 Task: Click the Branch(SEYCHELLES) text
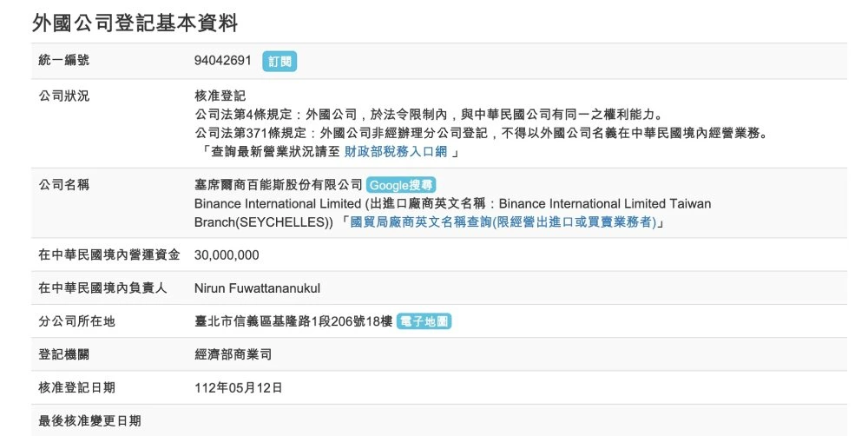point(264,222)
